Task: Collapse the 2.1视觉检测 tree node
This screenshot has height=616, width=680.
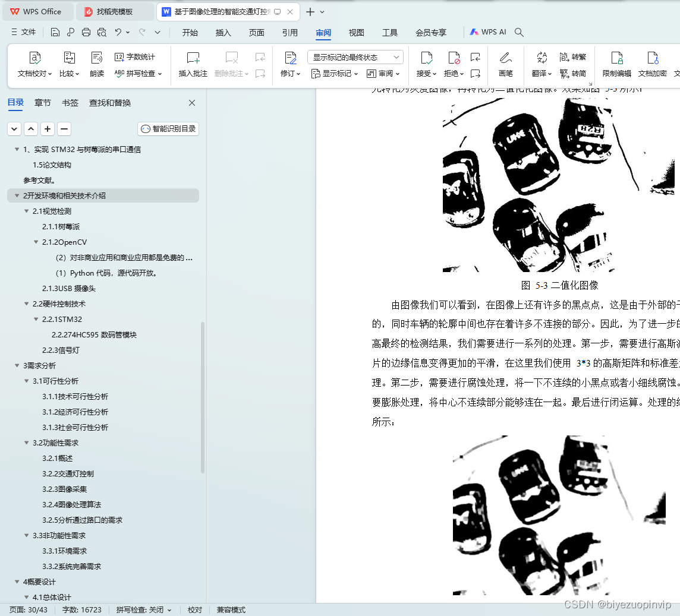Action: (x=27, y=211)
